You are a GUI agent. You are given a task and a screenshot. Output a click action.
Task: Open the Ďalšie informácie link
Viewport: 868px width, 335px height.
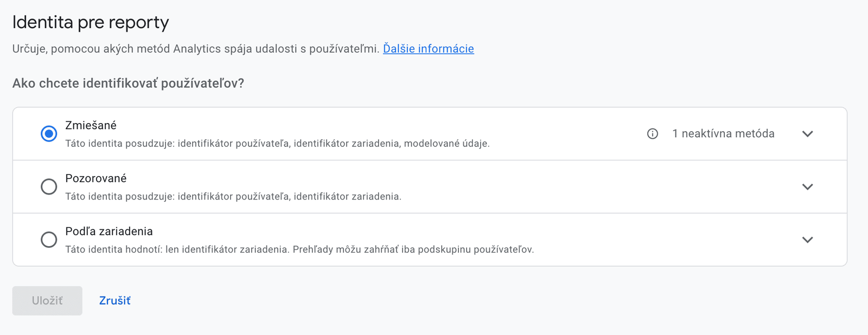pos(428,49)
